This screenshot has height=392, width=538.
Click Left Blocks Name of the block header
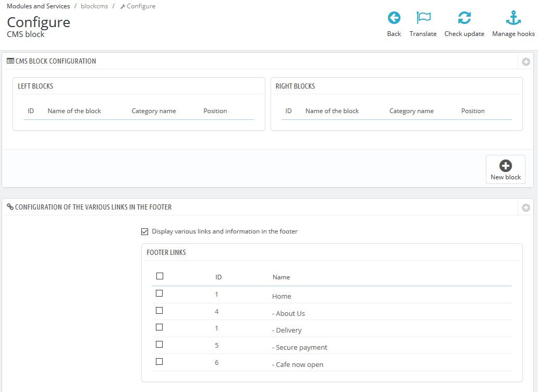tap(74, 111)
